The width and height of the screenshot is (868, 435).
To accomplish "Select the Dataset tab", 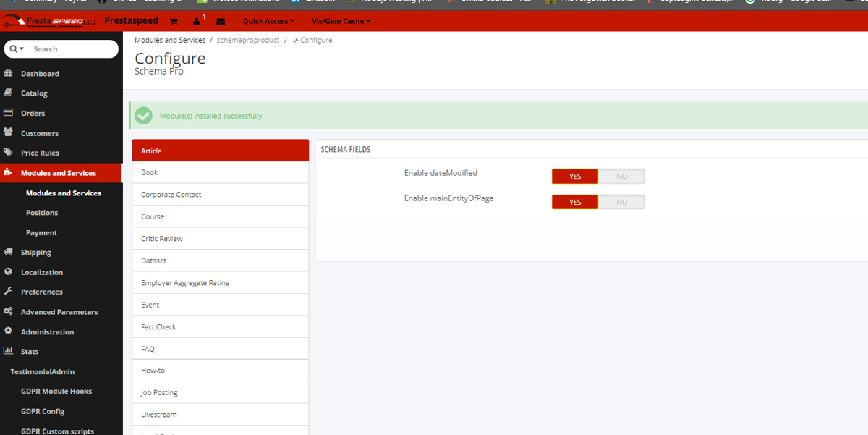I will [x=221, y=261].
